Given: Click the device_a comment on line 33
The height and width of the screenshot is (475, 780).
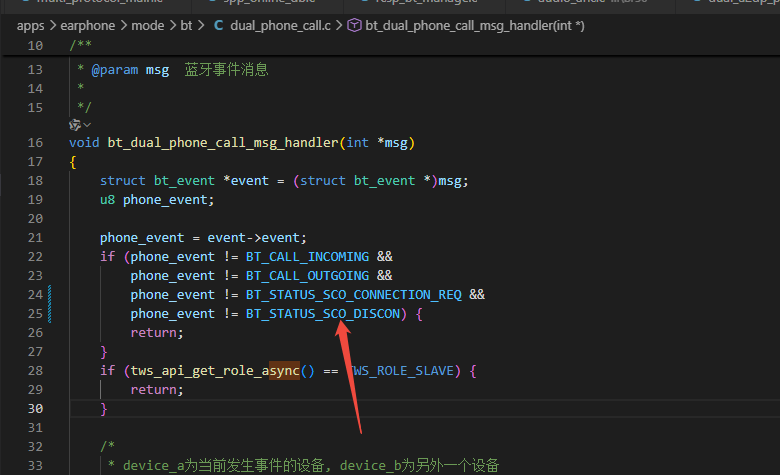Looking at the screenshot, I should 311,466.
